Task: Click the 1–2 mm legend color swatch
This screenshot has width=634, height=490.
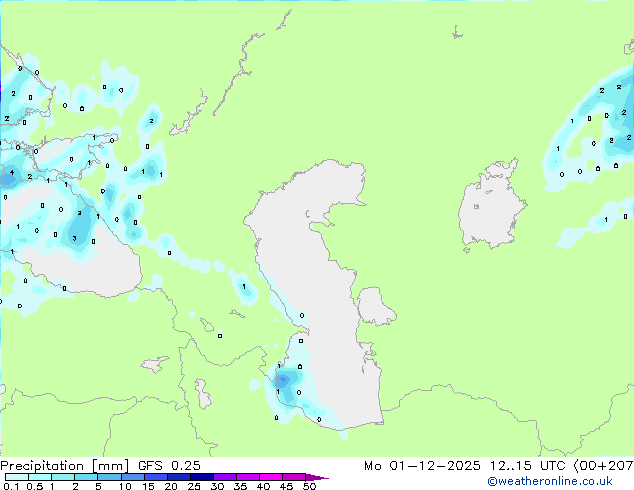Action: (63, 477)
